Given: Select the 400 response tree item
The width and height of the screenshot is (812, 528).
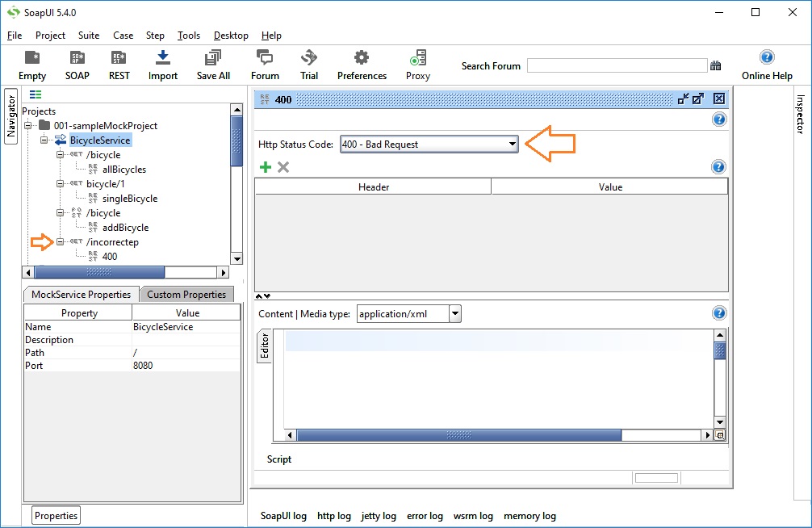Looking at the screenshot, I should tap(110, 256).
